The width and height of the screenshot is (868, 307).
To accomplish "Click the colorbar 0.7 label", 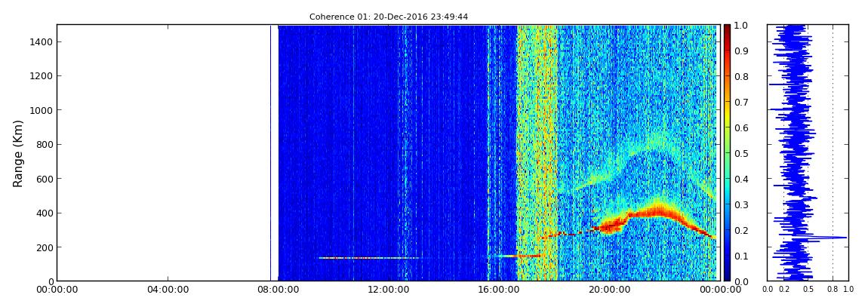I will (740, 103).
